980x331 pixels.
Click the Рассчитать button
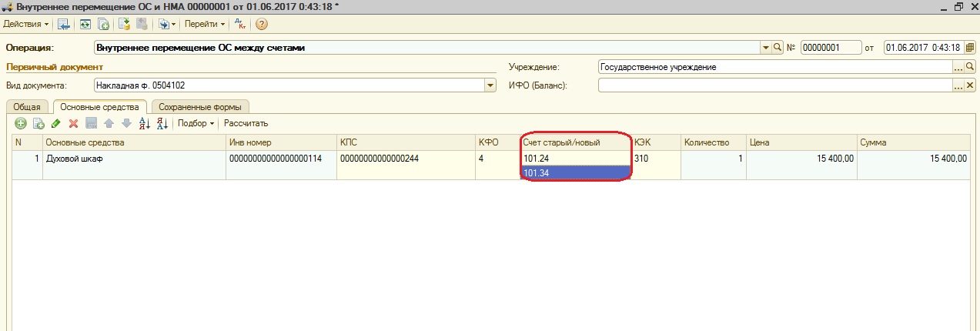tap(246, 123)
